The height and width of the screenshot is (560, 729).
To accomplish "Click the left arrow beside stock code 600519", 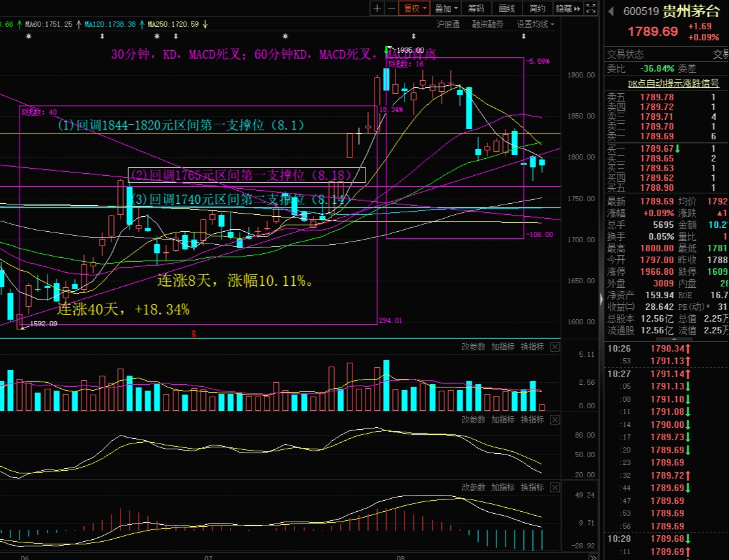I will (611, 11).
